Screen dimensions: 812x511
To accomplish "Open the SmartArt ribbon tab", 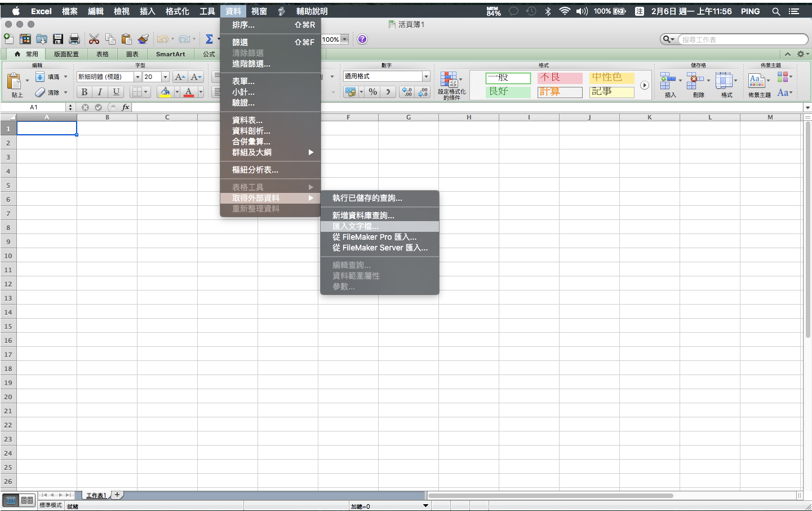I will pyautogui.click(x=171, y=54).
